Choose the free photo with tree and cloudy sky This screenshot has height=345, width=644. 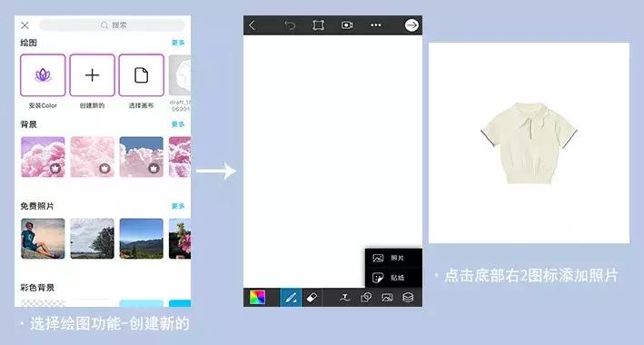point(92,239)
